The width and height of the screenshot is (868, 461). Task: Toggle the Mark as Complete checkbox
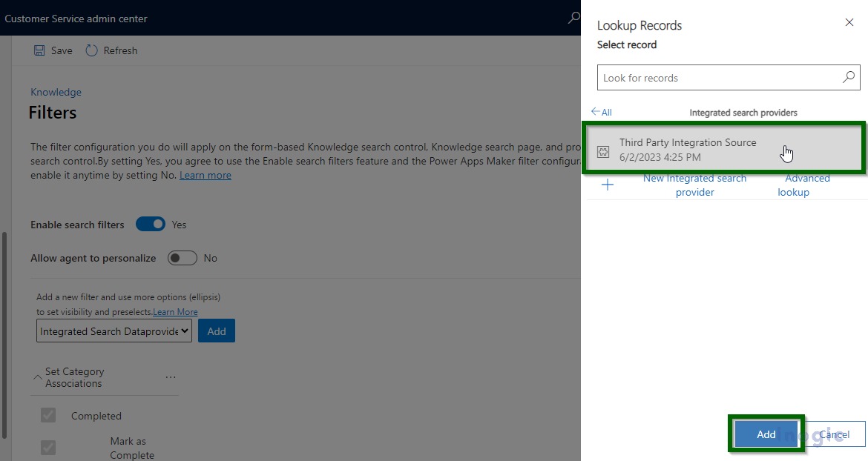pyautogui.click(x=48, y=447)
